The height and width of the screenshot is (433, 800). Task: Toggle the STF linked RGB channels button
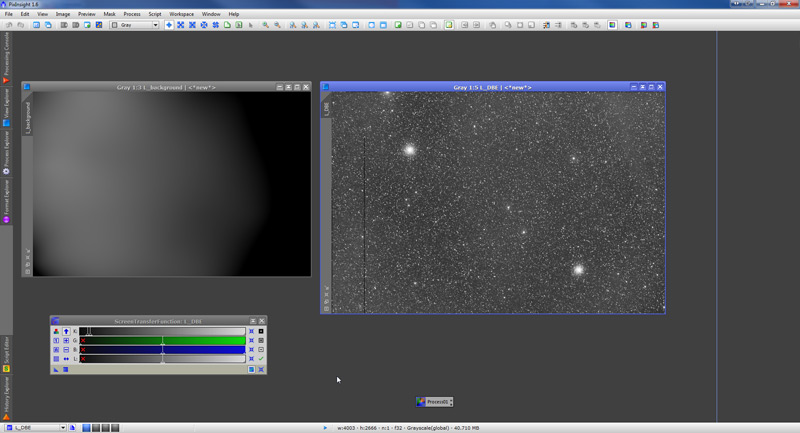56,331
